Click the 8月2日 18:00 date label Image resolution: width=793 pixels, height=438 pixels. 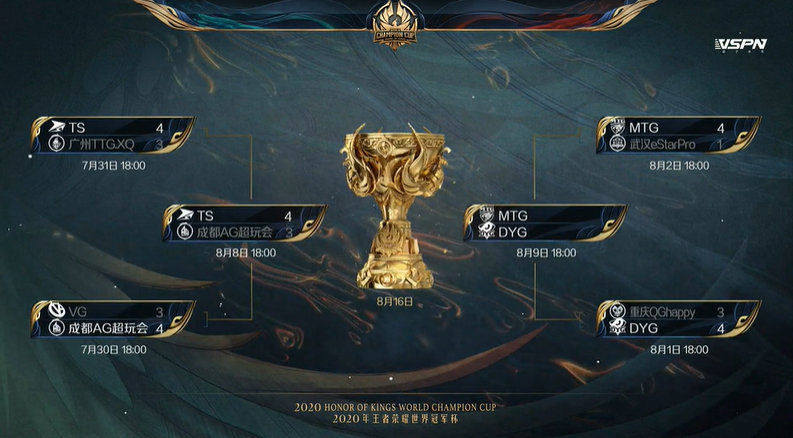point(679,165)
